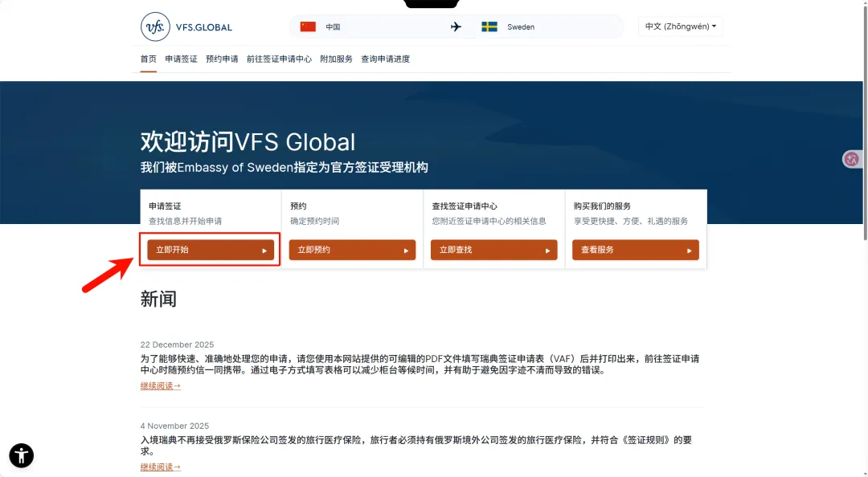Click the airplane icon between the countries
The width and height of the screenshot is (868, 477).
(x=457, y=26)
